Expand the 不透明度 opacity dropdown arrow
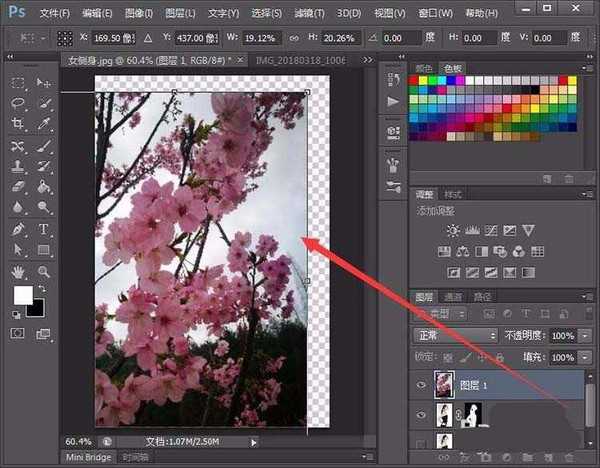Image resolution: width=600 pixels, height=468 pixels. point(584,335)
